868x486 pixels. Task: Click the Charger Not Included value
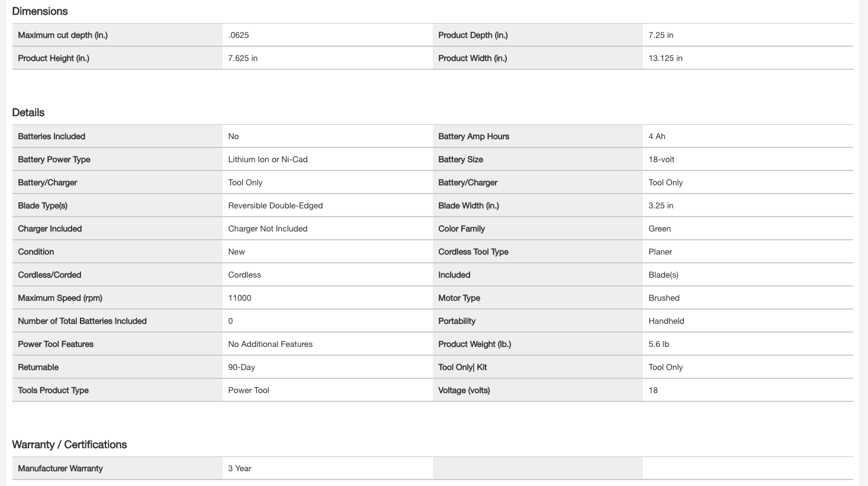pos(268,228)
